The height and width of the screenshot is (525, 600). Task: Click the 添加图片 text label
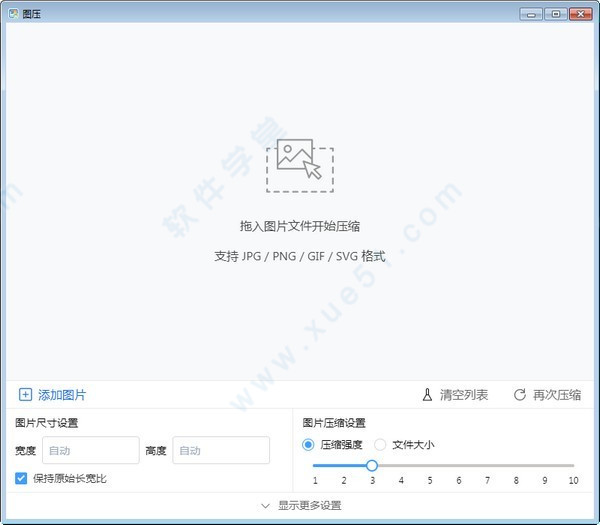(62, 395)
